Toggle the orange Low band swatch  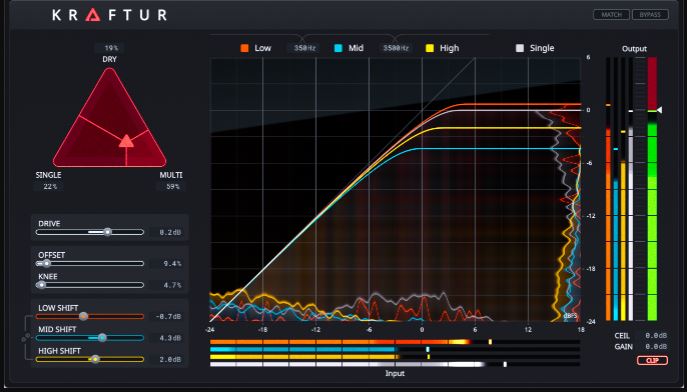(244, 48)
